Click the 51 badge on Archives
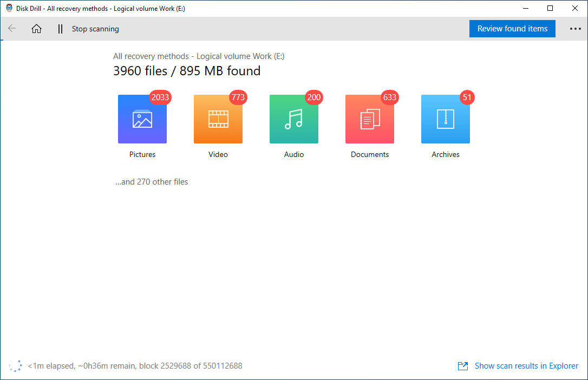This screenshot has width=588, height=380. (467, 97)
